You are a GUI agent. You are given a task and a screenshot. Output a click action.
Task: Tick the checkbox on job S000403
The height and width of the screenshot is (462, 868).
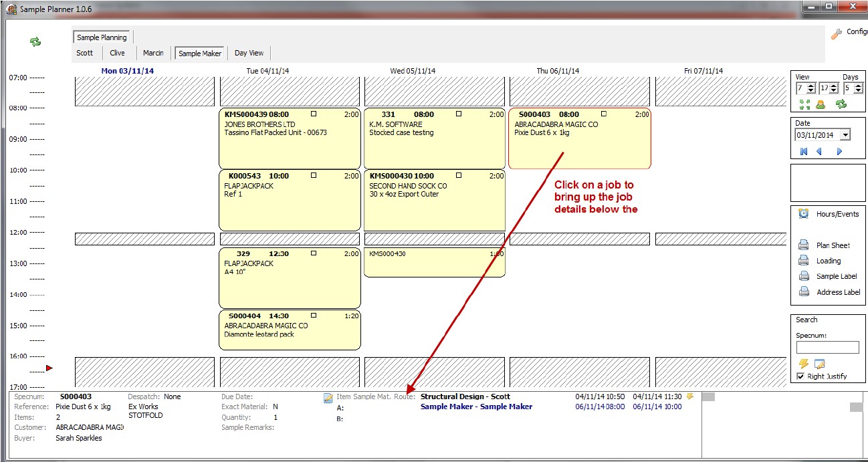pos(603,114)
